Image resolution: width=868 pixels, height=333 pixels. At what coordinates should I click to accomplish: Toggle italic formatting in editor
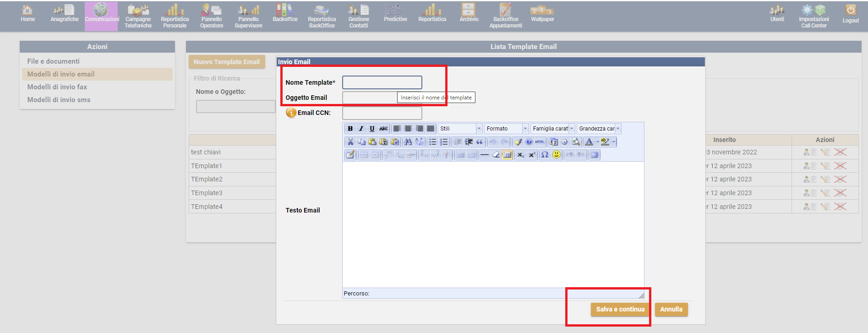(361, 129)
